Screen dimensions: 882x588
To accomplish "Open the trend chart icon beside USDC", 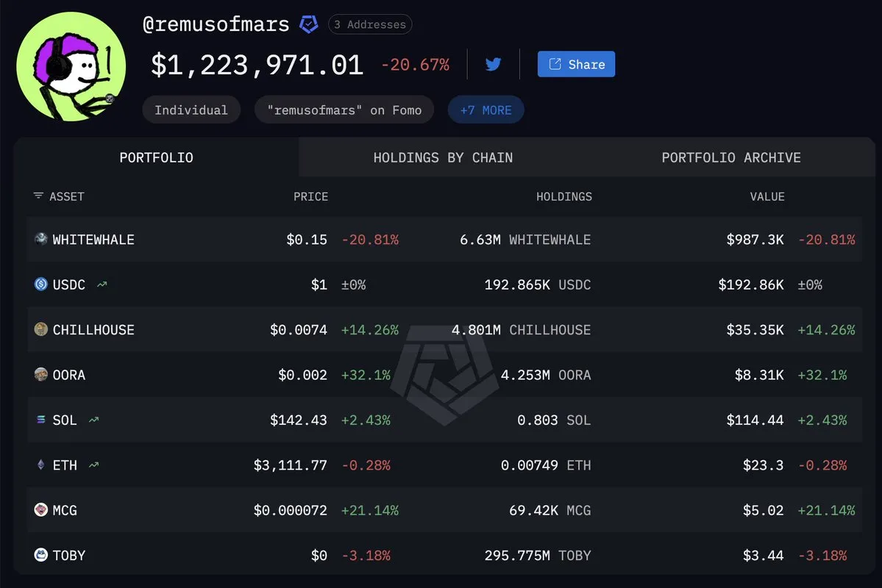I will (102, 284).
